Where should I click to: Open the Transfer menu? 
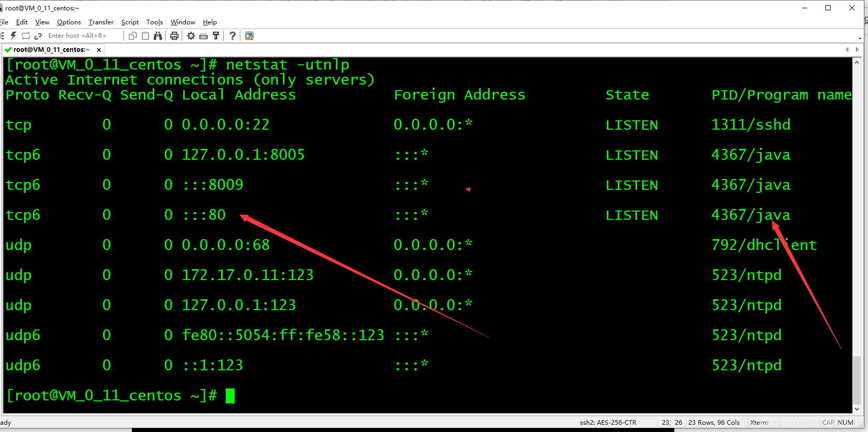(x=101, y=22)
